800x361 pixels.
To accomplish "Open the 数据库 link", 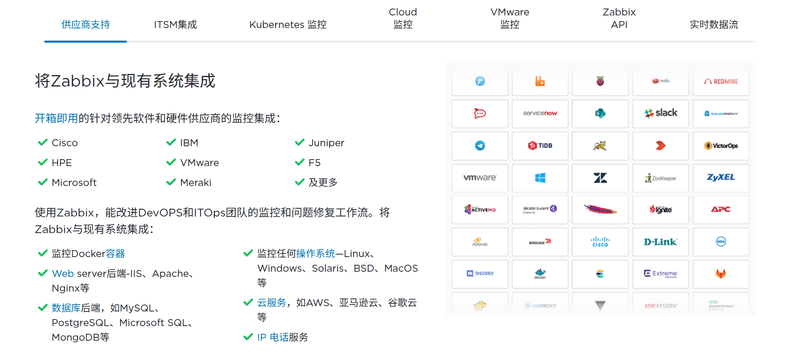I will (66, 307).
